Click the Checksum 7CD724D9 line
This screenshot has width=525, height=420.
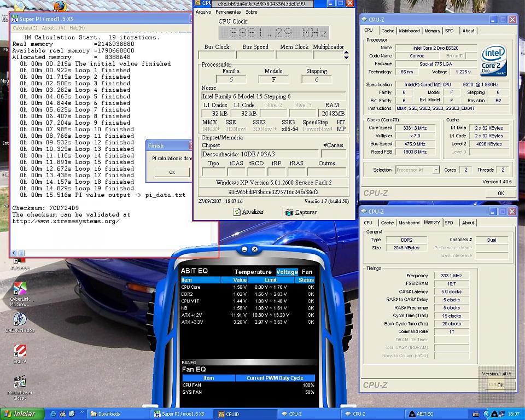45,208
